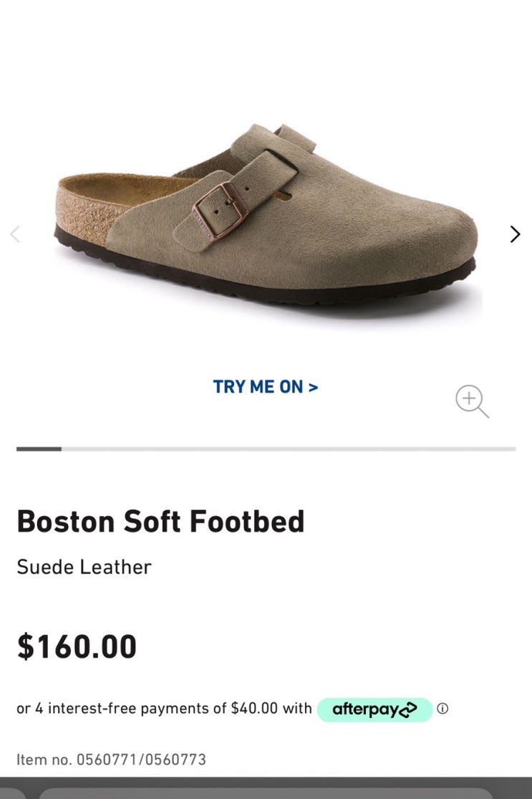This screenshot has width=532, height=799.
Task: Click the dark rubber sole of the shoe
Action: point(286,285)
